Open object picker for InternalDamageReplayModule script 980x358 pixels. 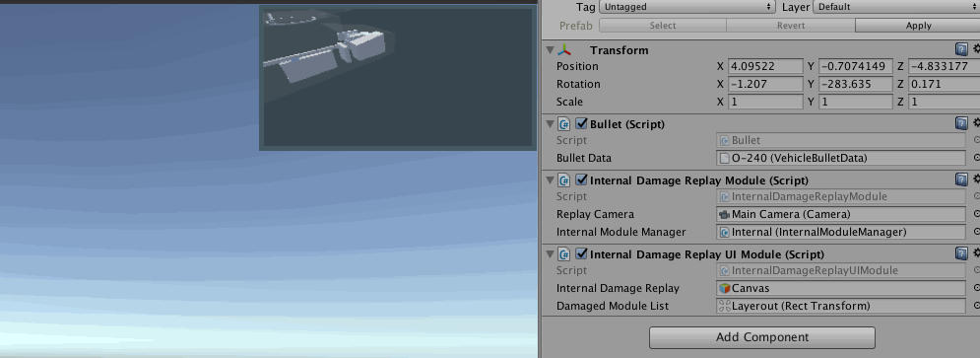pos(976,196)
